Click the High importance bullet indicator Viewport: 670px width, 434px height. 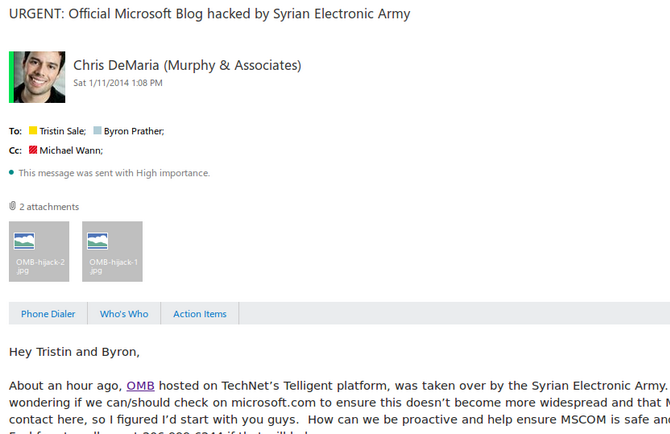point(12,173)
